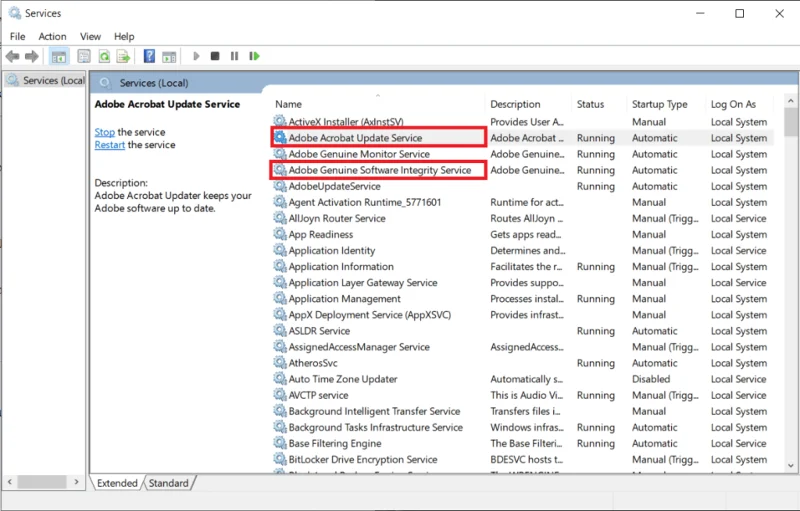The image size is (800, 511).
Task: Toggle the Show/Hide Action Pane icon
Action: point(169,56)
